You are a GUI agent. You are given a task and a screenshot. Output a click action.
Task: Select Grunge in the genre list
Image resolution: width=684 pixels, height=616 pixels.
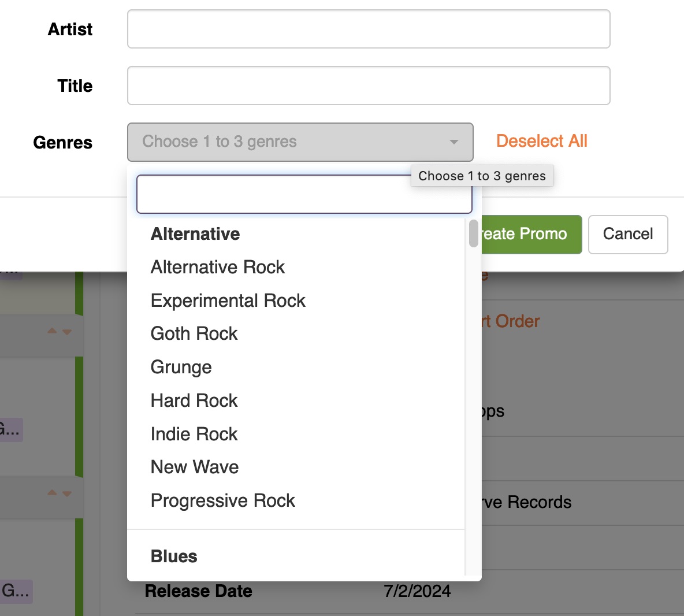point(181,368)
